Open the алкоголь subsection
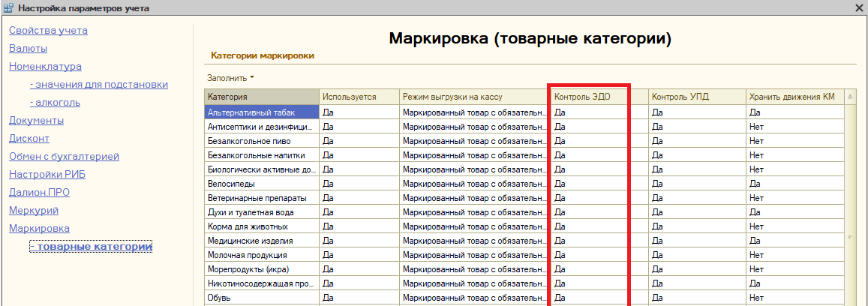Viewport: 868px width, 306px height. (x=55, y=103)
